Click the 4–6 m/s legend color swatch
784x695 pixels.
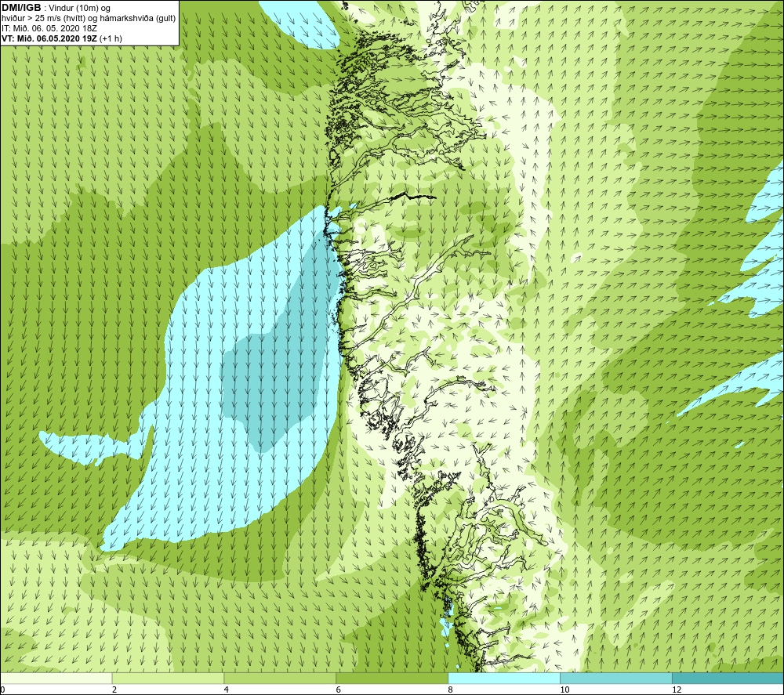(280, 679)
